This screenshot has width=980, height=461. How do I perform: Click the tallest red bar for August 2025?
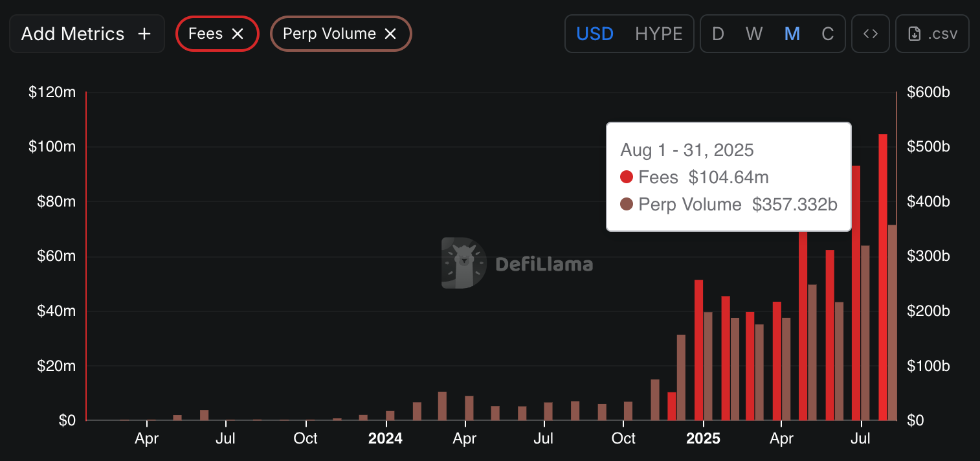pos(882,272)
